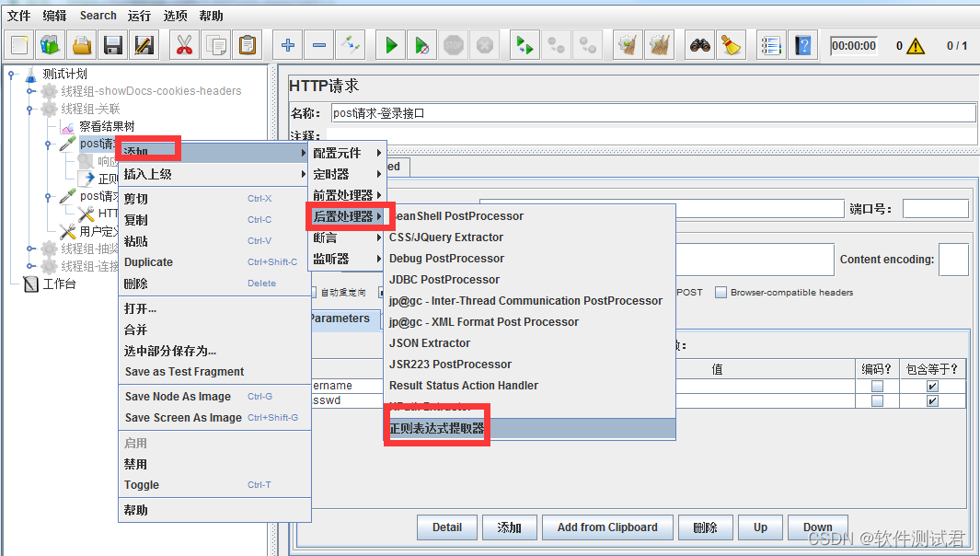Toggle the 编码 checkbox in the second parameter row
Screen dimensions: 980x556
878,401
